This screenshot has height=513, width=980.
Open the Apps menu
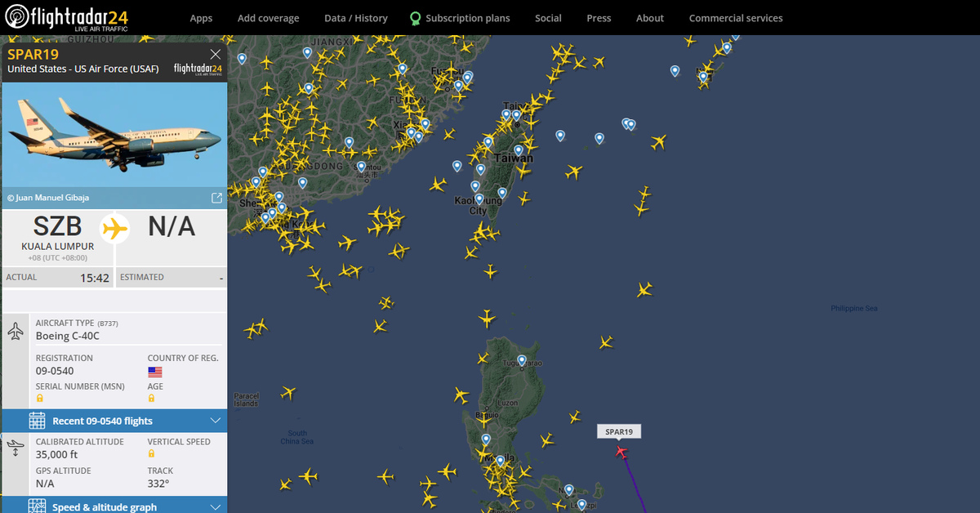point(201,18)
